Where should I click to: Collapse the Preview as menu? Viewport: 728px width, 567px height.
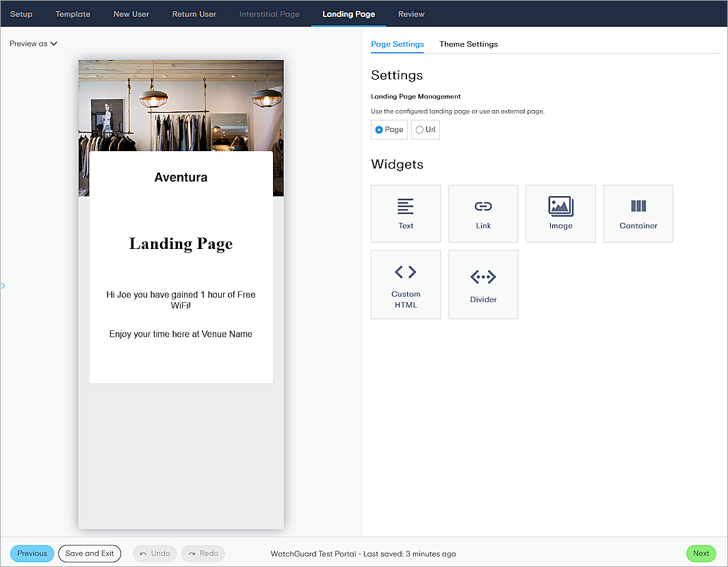click(x=33, y=43)
